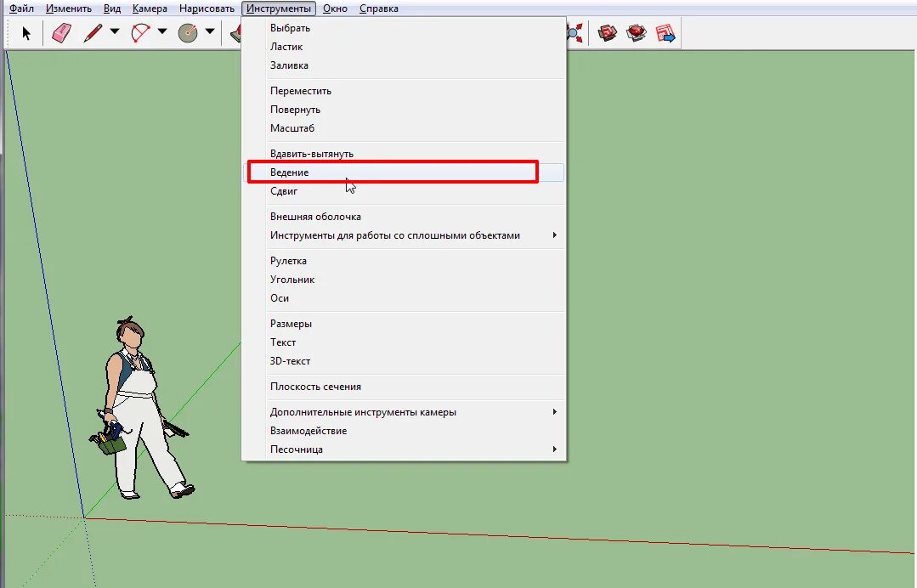Open the Файл menu

[x=21, y=8]
